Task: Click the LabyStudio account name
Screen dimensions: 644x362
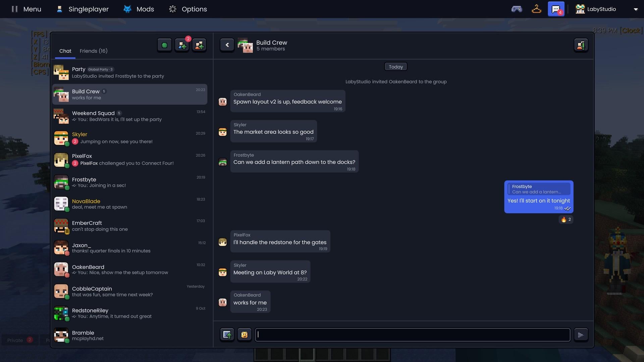Action: (x=601, y=9)
